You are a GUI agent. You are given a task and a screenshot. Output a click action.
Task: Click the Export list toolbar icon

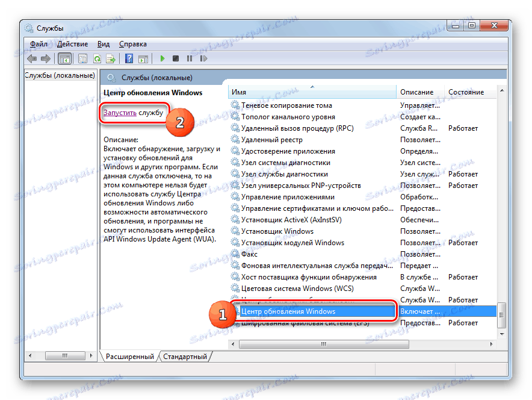111,59
